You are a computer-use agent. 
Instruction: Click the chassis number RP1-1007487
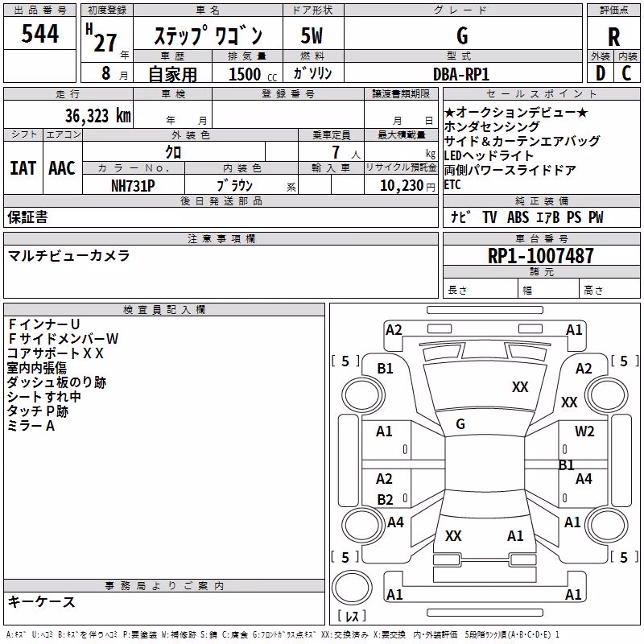pos(540,256)
